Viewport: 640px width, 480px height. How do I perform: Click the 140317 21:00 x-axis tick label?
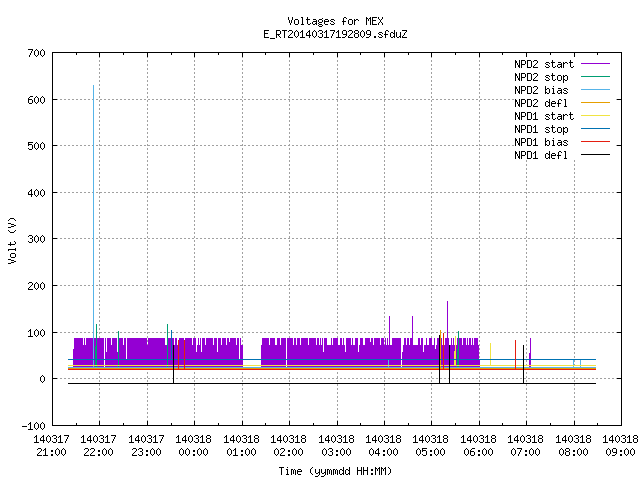click(51, 446)
